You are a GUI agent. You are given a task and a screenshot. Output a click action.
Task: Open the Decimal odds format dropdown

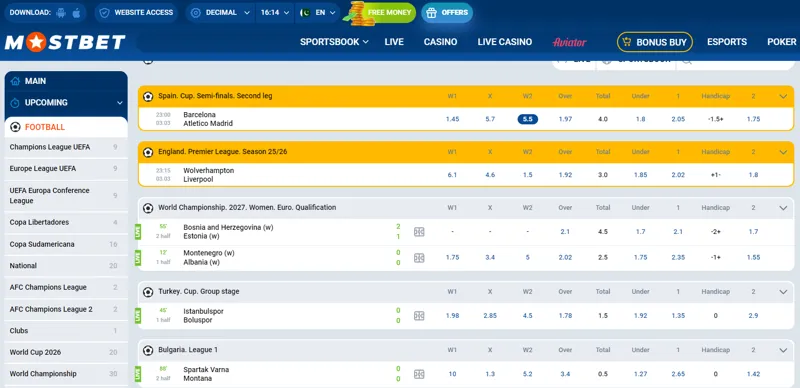click(220, 13)
